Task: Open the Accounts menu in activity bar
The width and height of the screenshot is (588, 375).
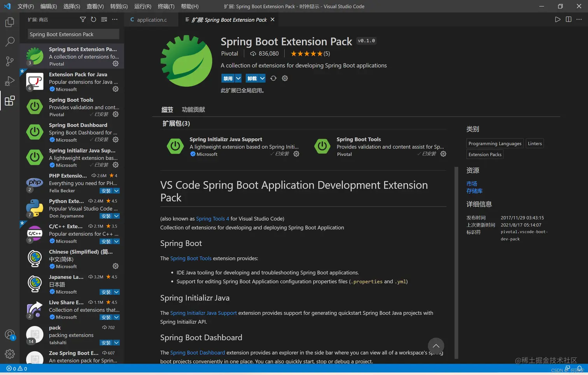Action: (x=10, y=335)
